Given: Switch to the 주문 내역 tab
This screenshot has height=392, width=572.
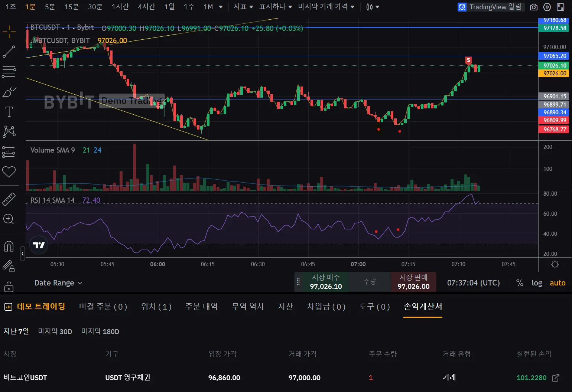Looking at the screenshot, I should [x=201, y=307].
